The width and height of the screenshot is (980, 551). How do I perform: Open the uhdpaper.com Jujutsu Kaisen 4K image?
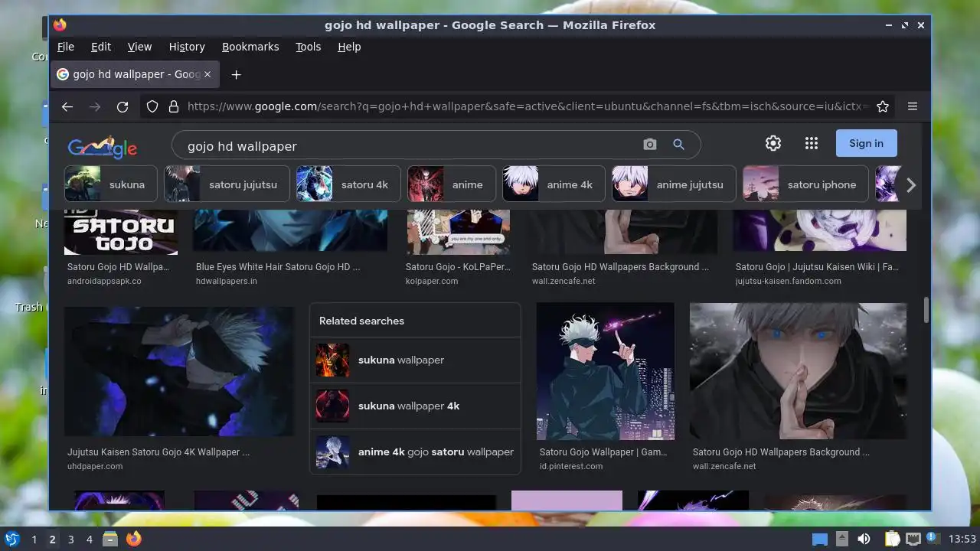tap(179, 371)
